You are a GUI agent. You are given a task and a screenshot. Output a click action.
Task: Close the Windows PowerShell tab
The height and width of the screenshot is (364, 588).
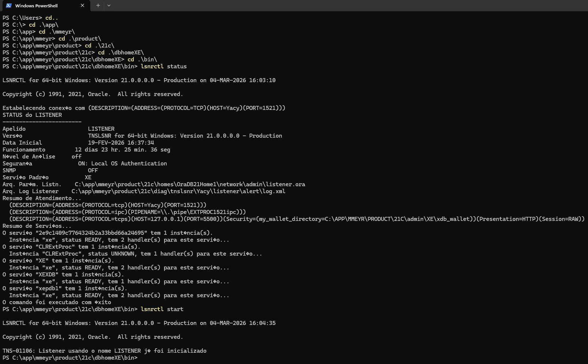coord(82,5)
